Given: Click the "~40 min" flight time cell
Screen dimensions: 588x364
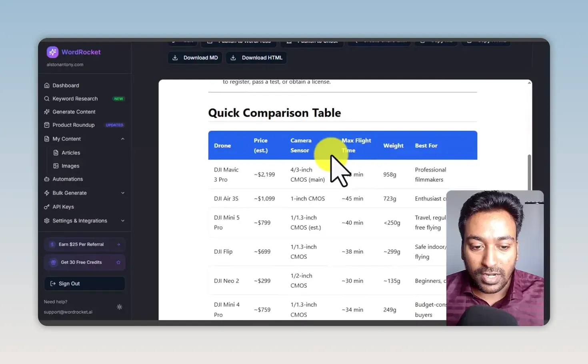Looking at the screenshot, I should (352, 222).
